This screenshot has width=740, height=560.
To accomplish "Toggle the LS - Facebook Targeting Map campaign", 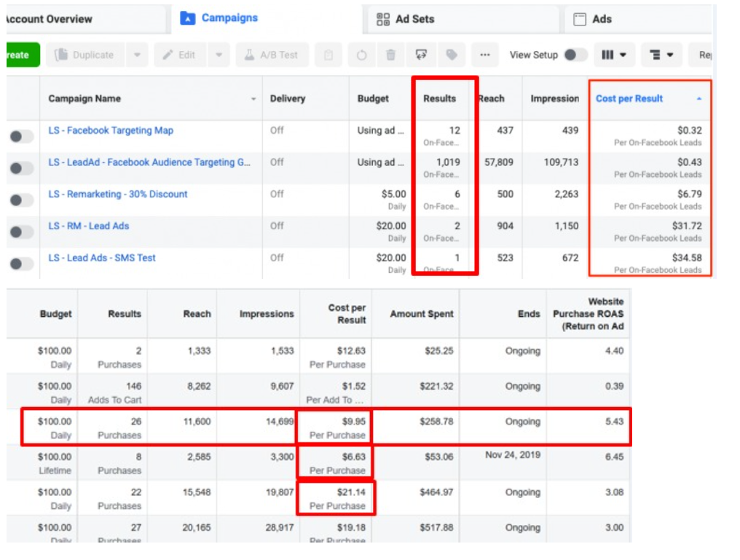I will pos(21,136).
